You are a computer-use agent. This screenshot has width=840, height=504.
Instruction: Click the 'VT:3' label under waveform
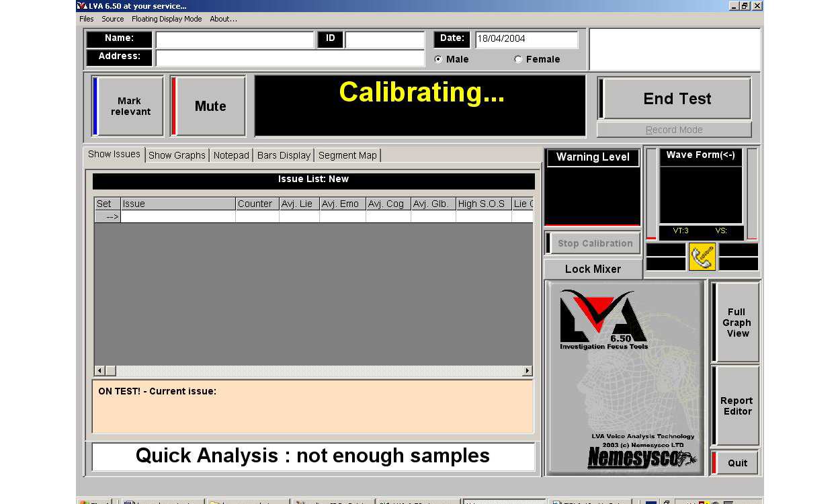click(x=681, y=230)
